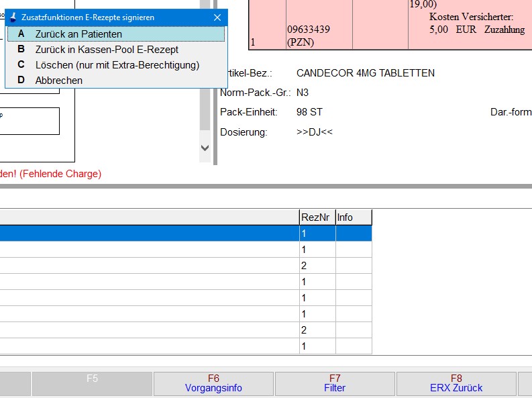
Task: Pick "Löschen (nur mit Extra-Berechtigung)" entry
Action: pos(117,65)
